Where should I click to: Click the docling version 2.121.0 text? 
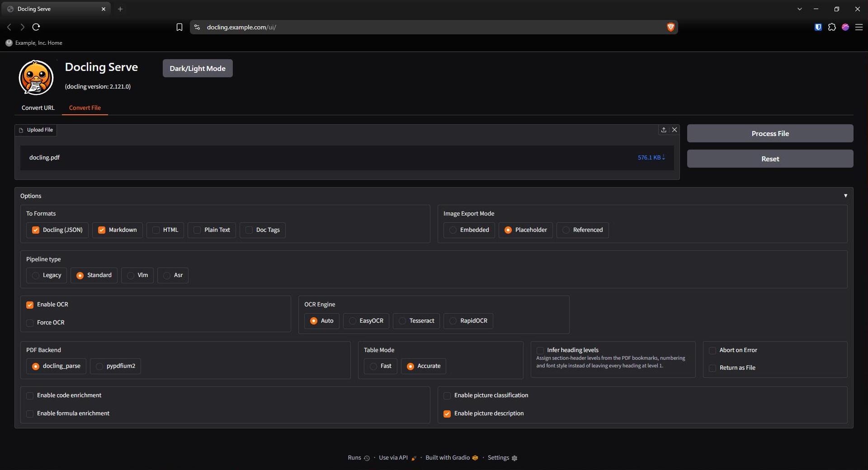[x=98, y=86]
